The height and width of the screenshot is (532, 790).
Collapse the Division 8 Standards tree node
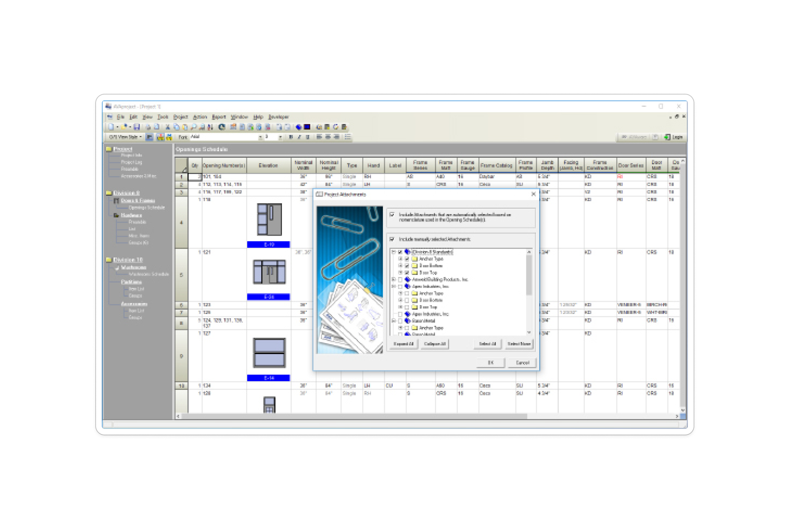tap(394, 252)
